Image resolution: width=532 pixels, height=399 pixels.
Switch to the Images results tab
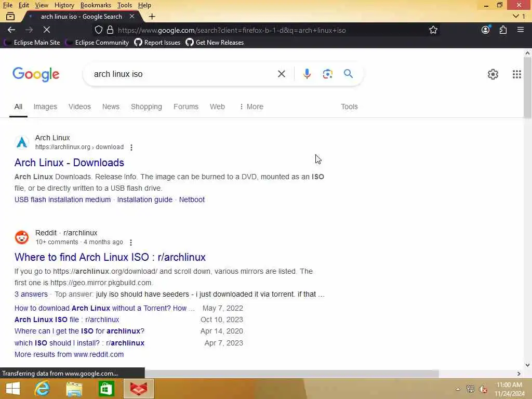[45, 107]
